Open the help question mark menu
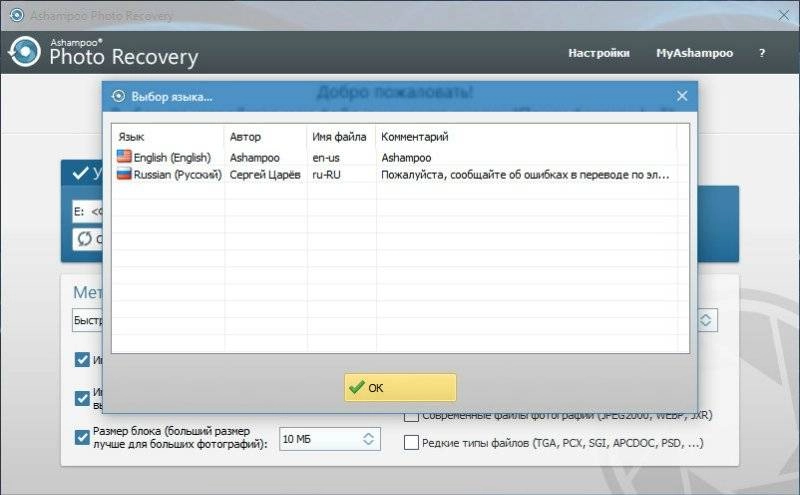Screen dimensions: 800x495 click(762, 53)
